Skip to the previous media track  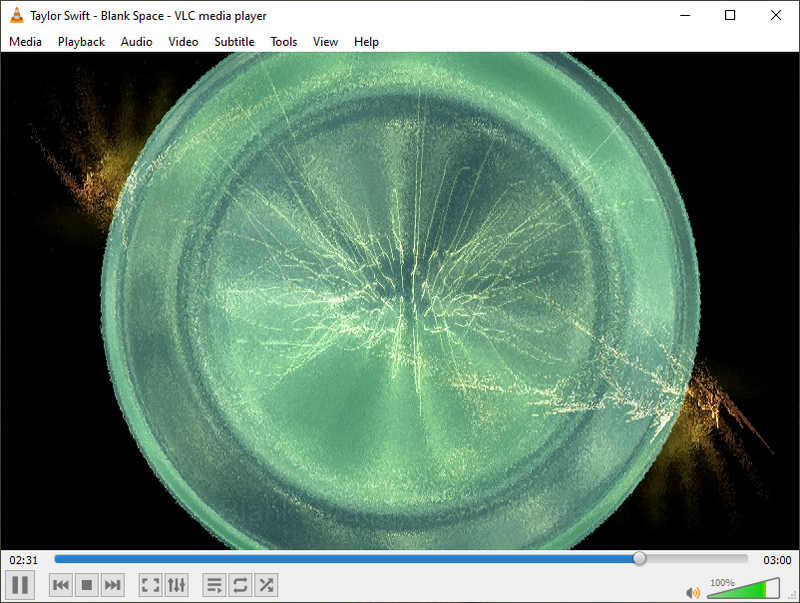coord(61,585)
